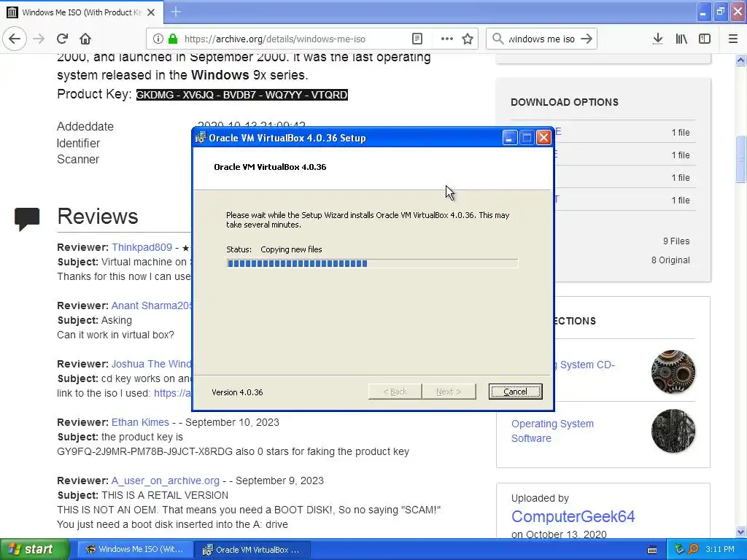Click the 8 Original entry

[x=670, y=260]
